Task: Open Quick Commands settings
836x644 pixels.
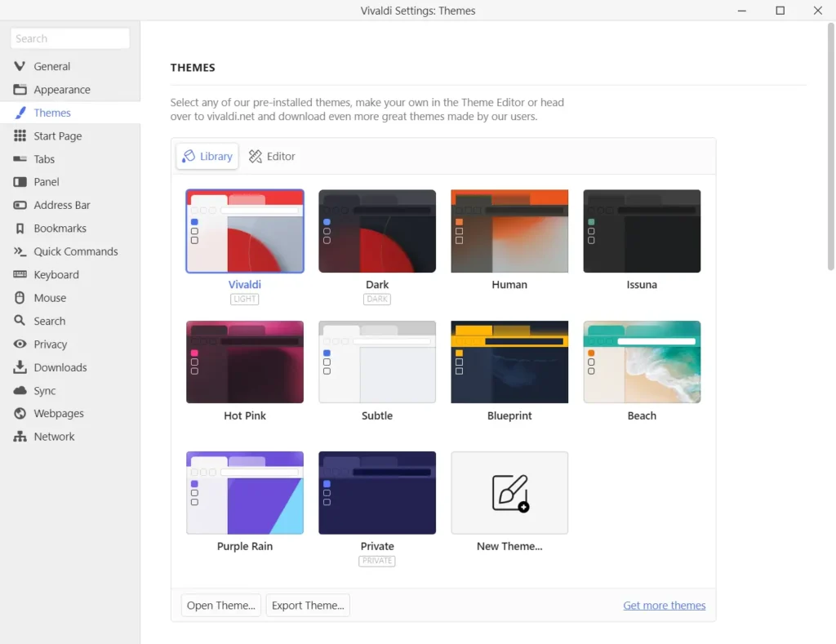Action: point(70,251)
